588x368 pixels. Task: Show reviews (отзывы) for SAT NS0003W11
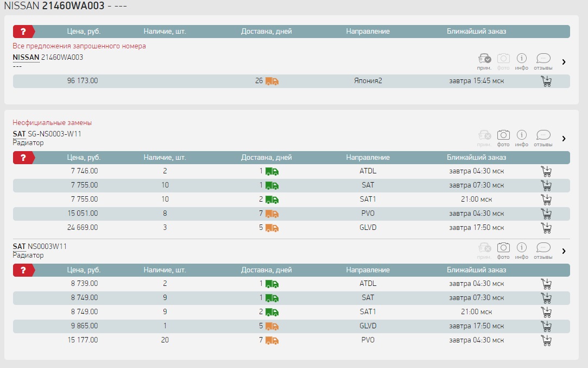click(543, 251)
